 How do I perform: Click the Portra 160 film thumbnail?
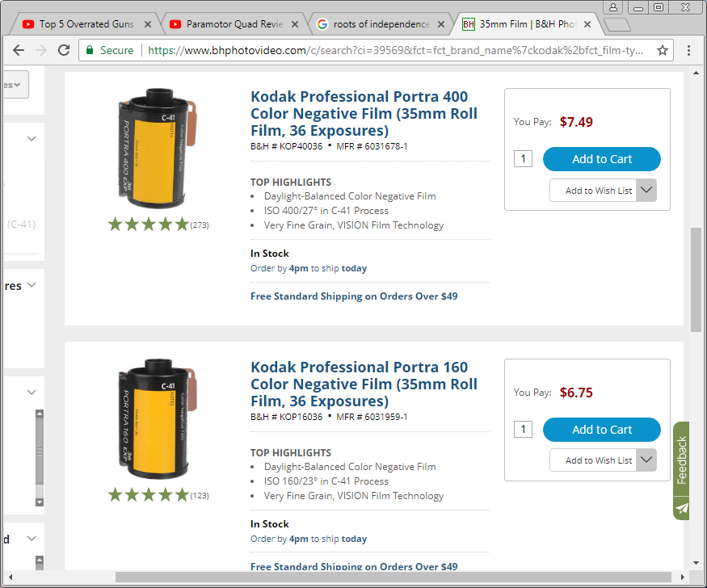pyautogui.click(x=158, y=419)
